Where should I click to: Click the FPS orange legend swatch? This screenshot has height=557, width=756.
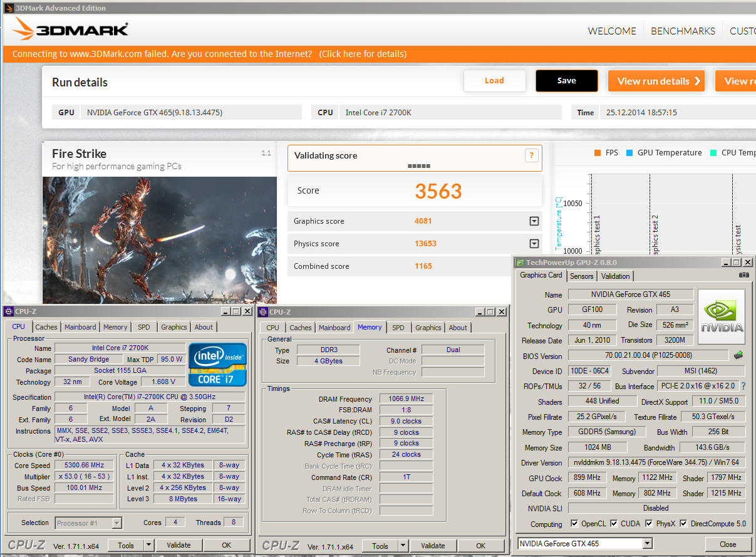tap(597, 153)
